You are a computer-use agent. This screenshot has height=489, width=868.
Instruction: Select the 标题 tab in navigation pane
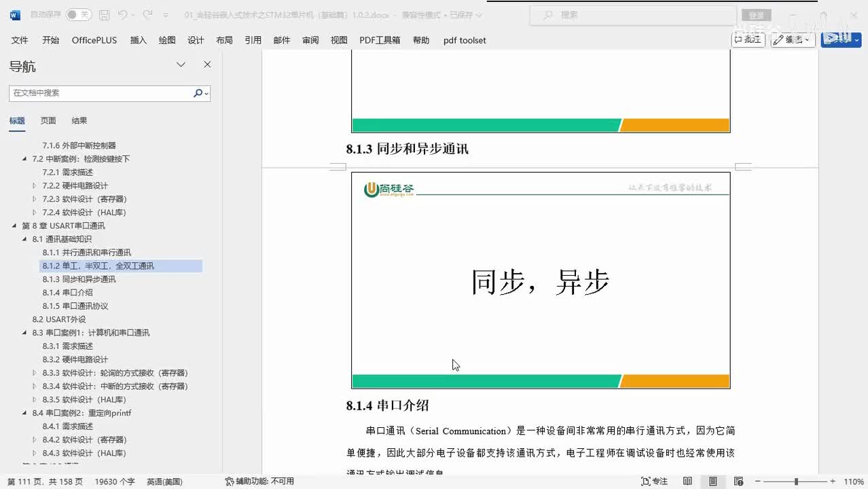[x=17, y=121]
